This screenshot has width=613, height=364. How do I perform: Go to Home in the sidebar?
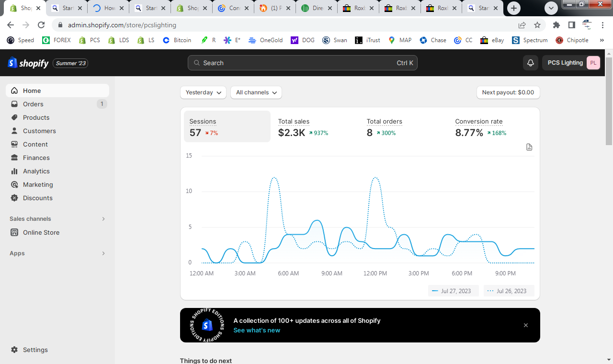57,91
